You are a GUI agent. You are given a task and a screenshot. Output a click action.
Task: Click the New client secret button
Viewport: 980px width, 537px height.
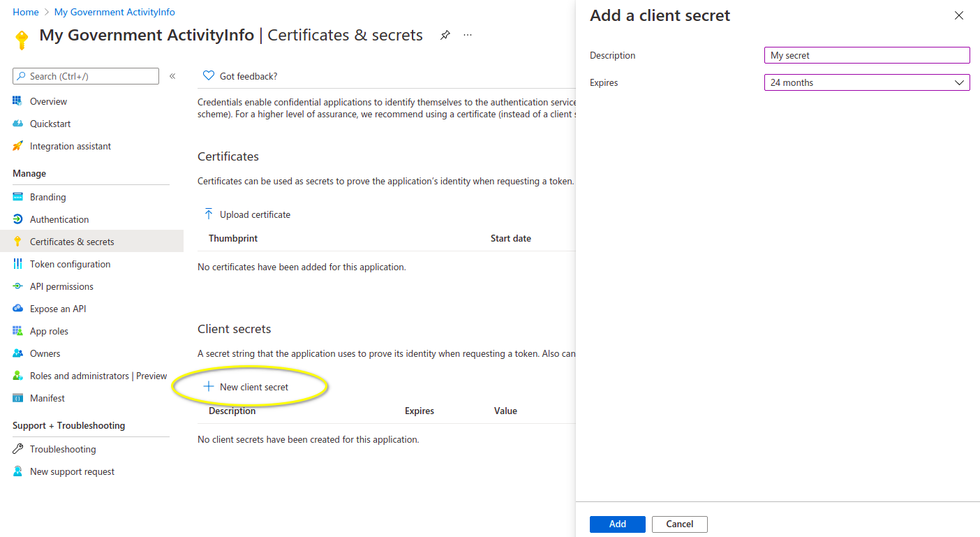pyautogui.click(x=246, y=387)
